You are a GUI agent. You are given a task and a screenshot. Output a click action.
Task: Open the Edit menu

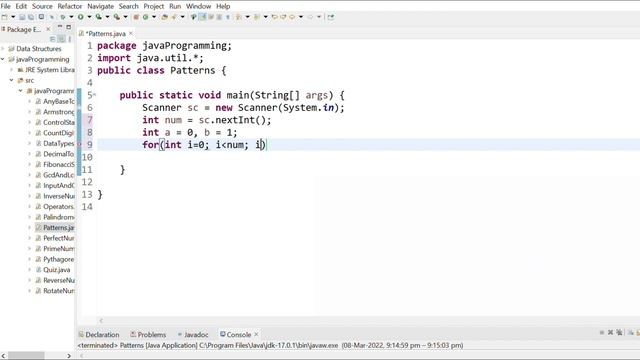[21, 6]
